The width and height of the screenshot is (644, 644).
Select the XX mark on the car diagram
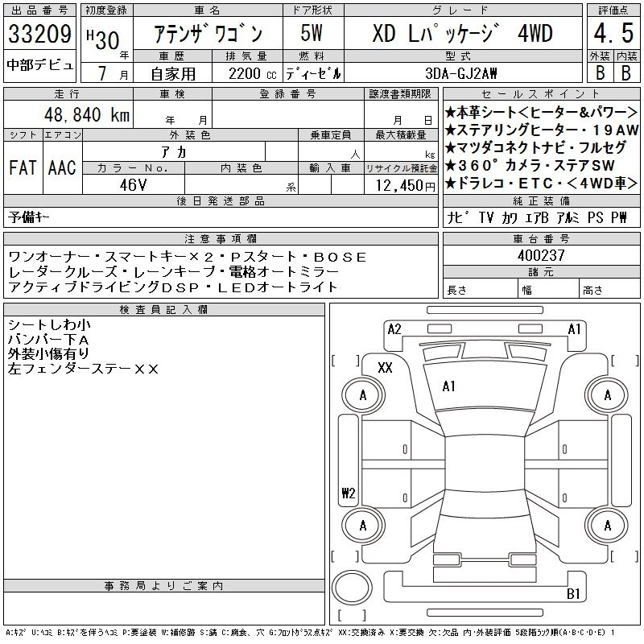(385, 367)
